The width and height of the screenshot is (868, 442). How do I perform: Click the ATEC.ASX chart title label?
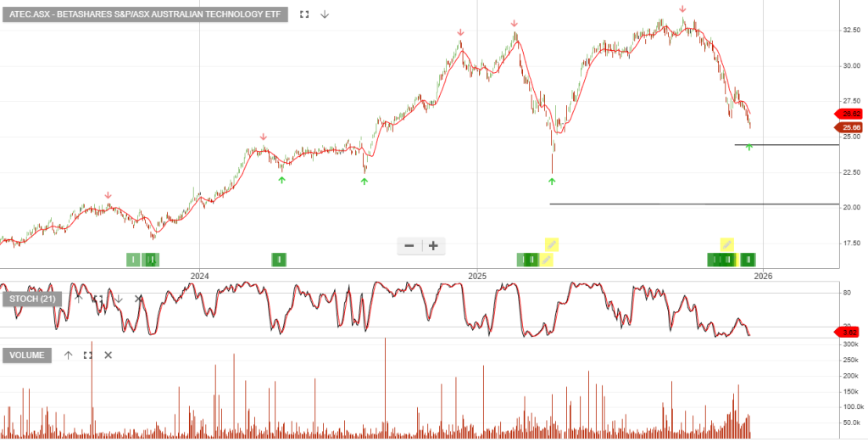click(146, 14)
